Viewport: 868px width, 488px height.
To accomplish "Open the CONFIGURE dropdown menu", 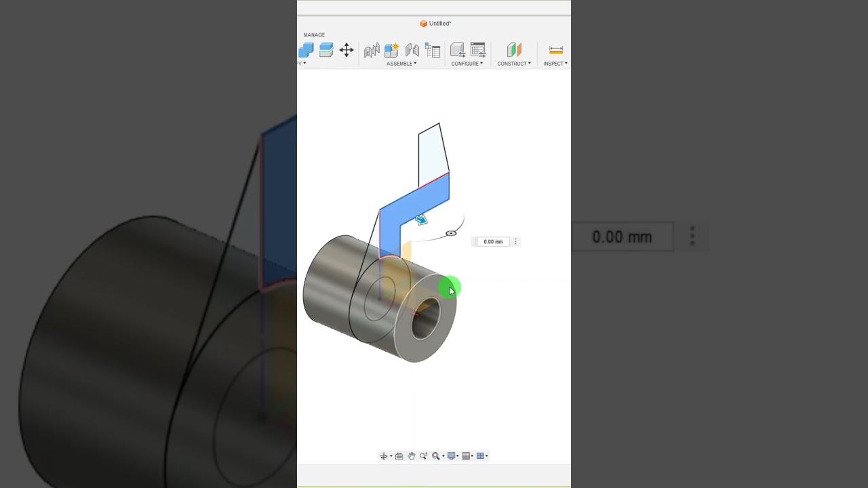I will (467, 64).
